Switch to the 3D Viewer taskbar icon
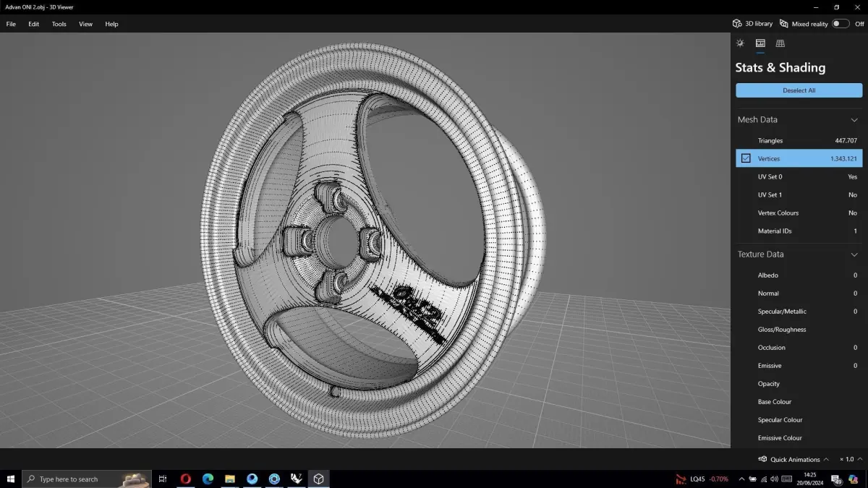Image resolution: width=868 pixels, height=488 pixels. 318,479
